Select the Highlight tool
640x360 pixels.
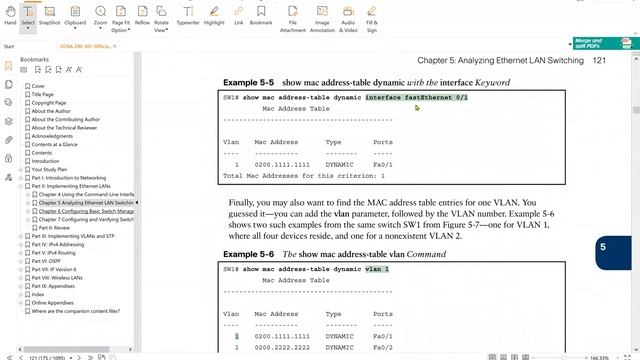214,16
